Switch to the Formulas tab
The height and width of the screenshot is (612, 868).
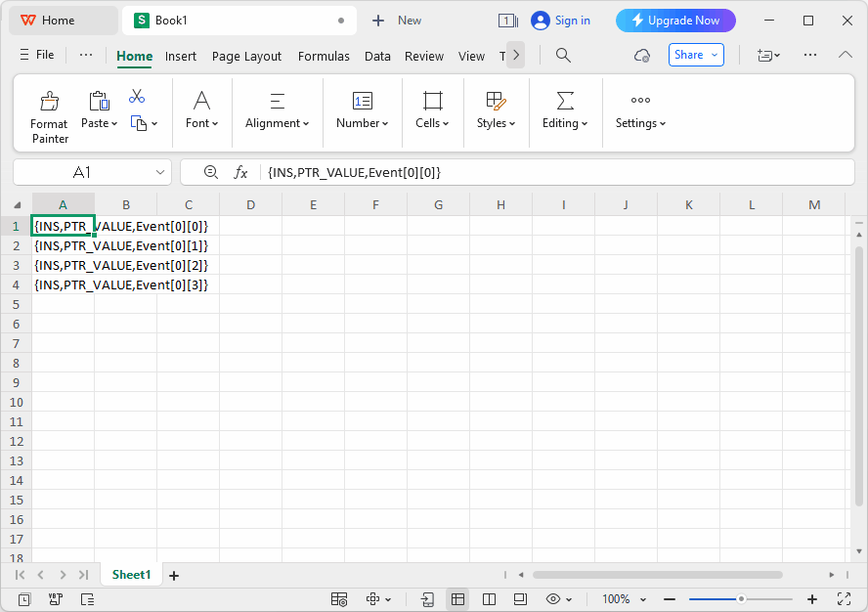click(324, 56)
